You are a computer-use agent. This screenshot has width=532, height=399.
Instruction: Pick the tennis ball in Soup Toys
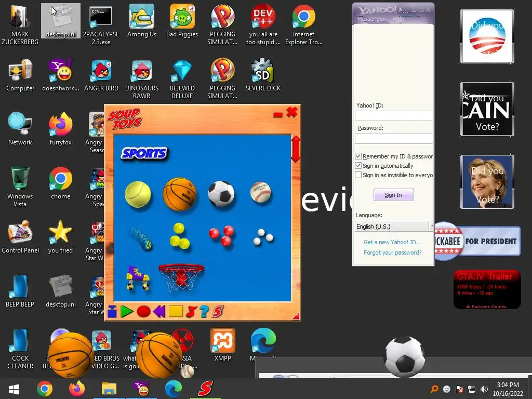click(x=138, y=194)
